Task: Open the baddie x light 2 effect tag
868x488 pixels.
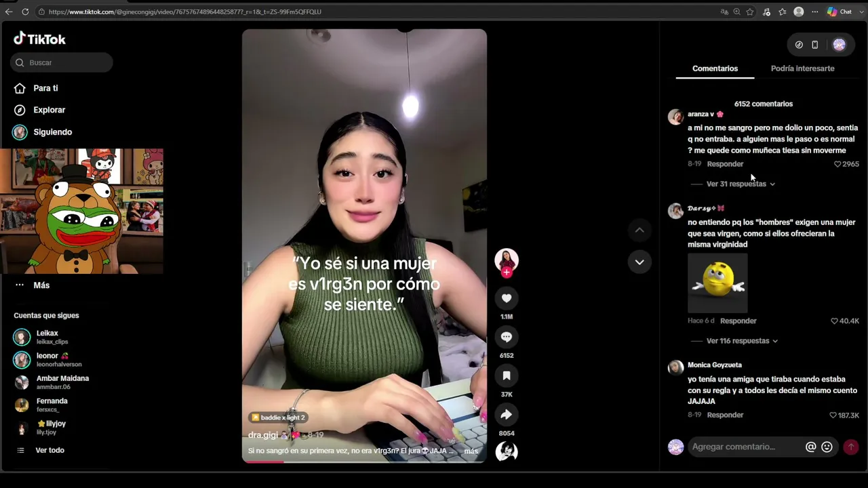Action: pos(278,418)
